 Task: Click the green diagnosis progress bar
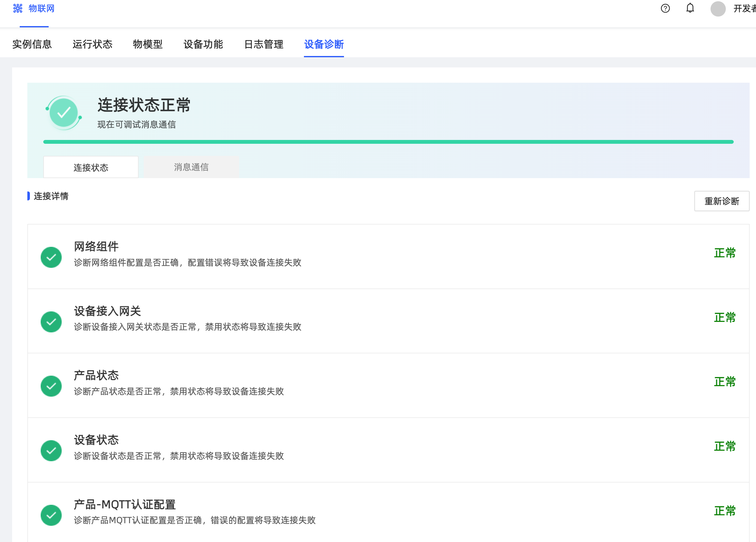point(388,142)
